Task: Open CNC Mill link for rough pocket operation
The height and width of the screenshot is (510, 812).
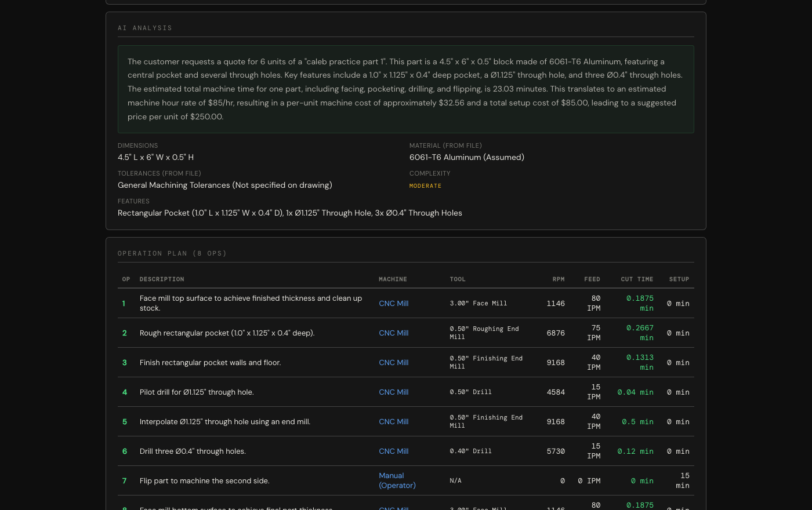Action: tap(393, 333)
